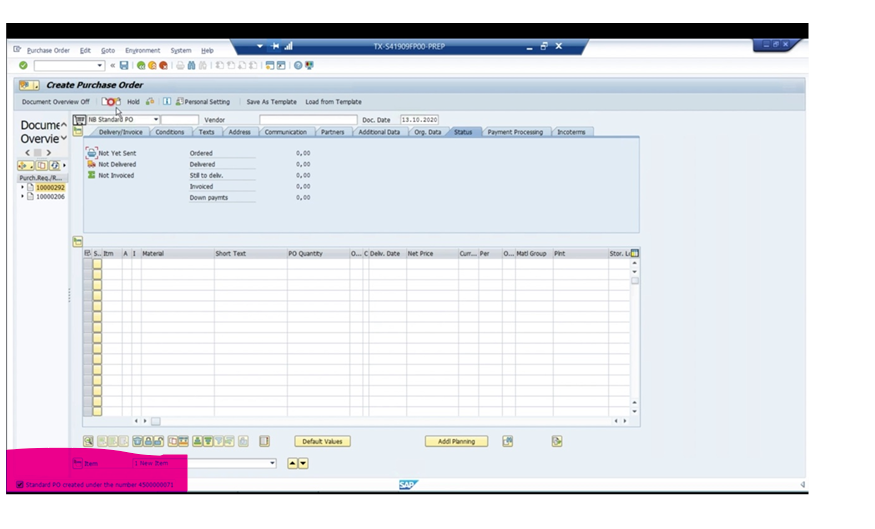Screen dimensions: 875x529
Task: Click the up chevron beside Document heading
Action: pos(64,124)
